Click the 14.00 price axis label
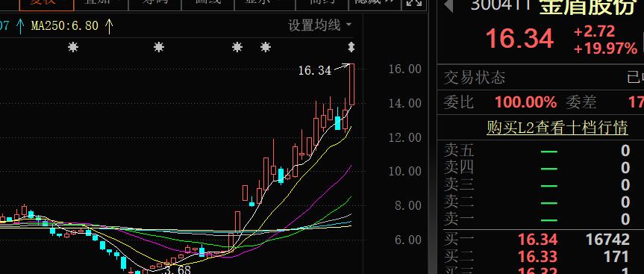This screenshot has width=644, height=274. [405, 103]
